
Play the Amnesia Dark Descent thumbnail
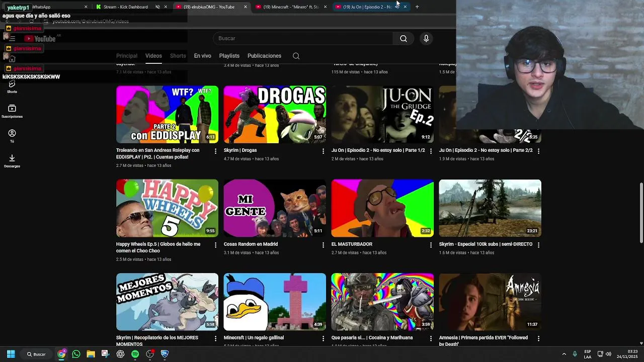tap(490, 302)
